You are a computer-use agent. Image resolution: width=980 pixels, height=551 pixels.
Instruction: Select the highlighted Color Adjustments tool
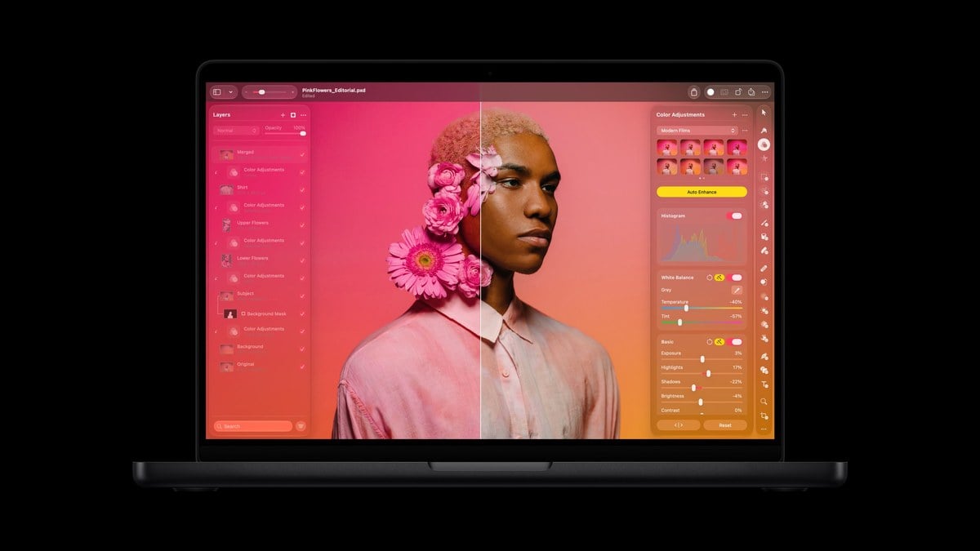(x=764, y=144)
